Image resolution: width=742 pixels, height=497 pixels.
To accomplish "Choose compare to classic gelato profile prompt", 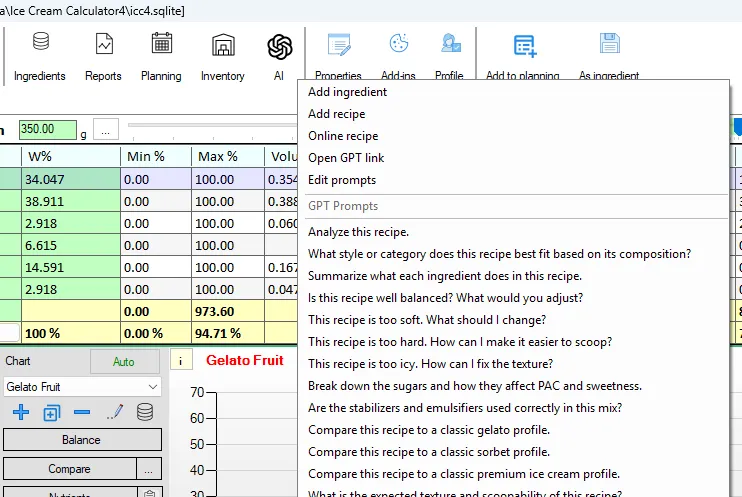I will tap(513, 430).
